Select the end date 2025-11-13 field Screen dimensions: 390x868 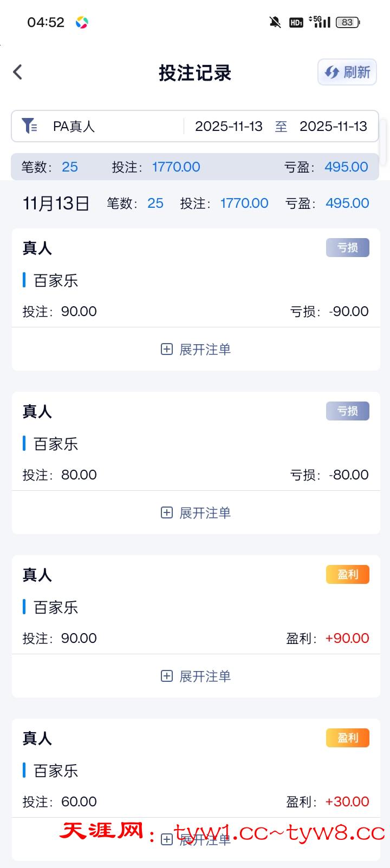pos(333,127)
